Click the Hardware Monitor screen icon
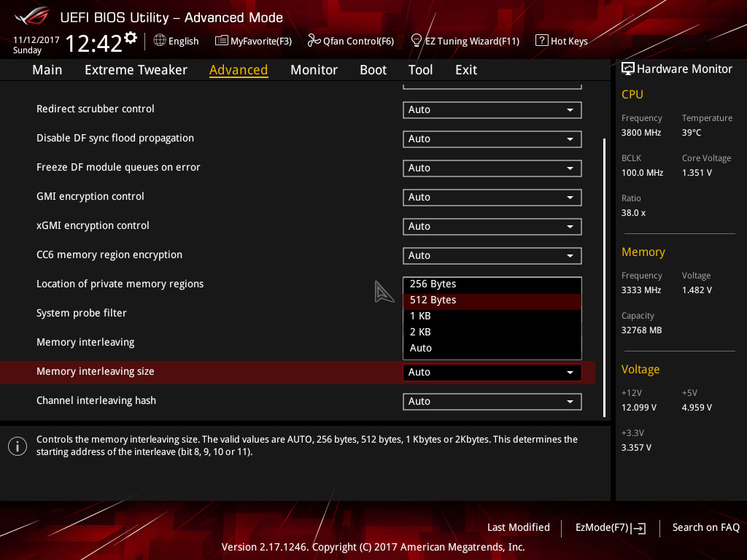747x560 pixels. 628,69
